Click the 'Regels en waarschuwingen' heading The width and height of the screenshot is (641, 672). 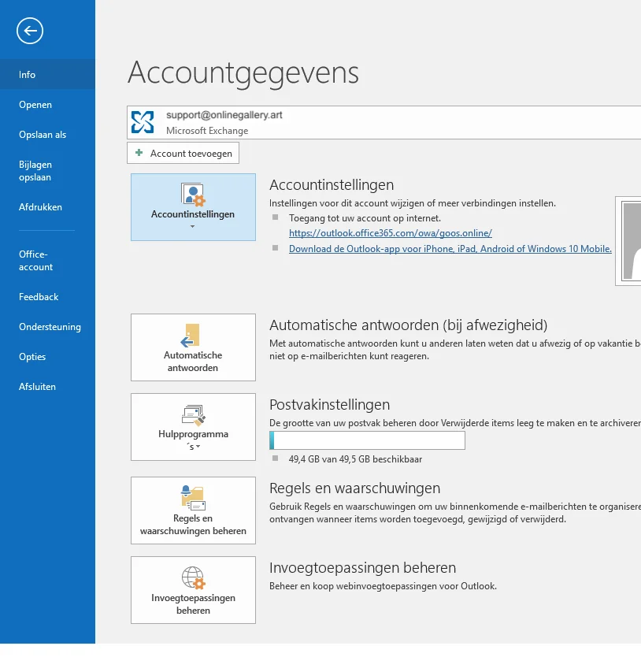[355, 488]
